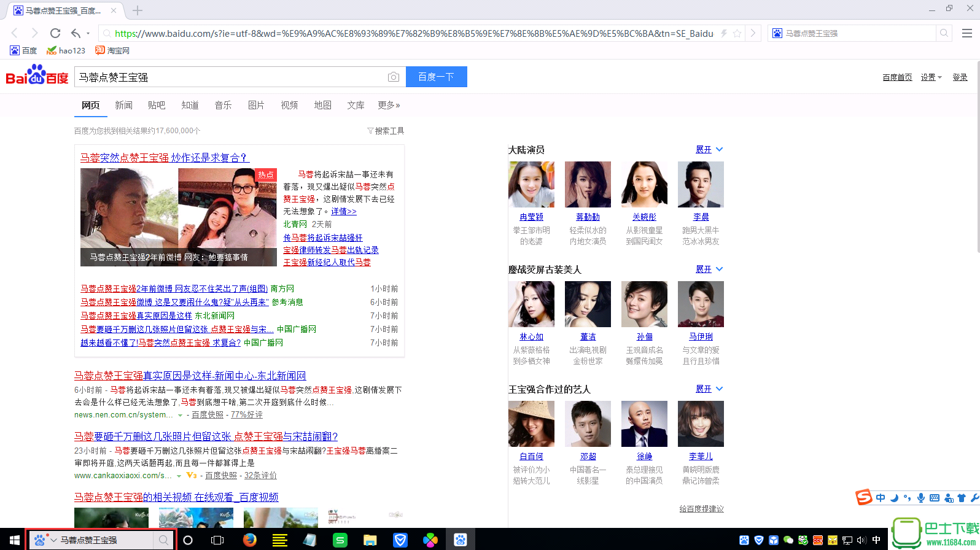
Task: Switch to the 贴吧 tab
Action: [157, 106]
